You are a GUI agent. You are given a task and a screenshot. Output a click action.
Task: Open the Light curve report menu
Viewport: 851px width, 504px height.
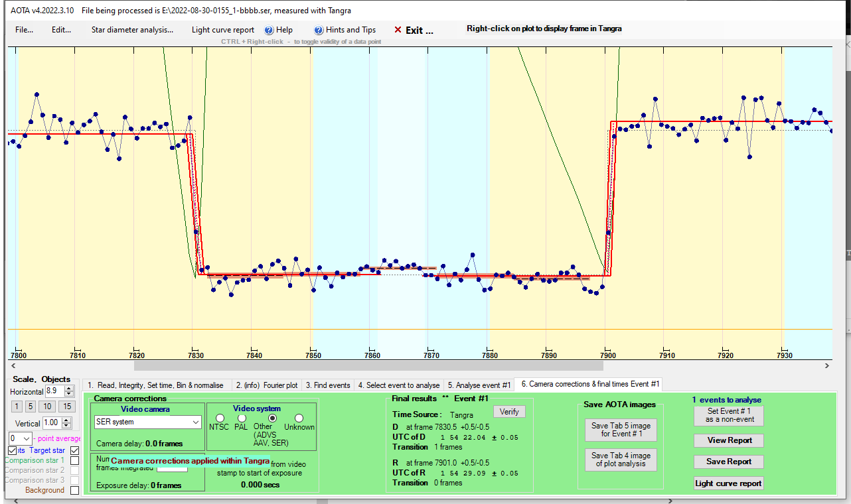tap(222, 30)
